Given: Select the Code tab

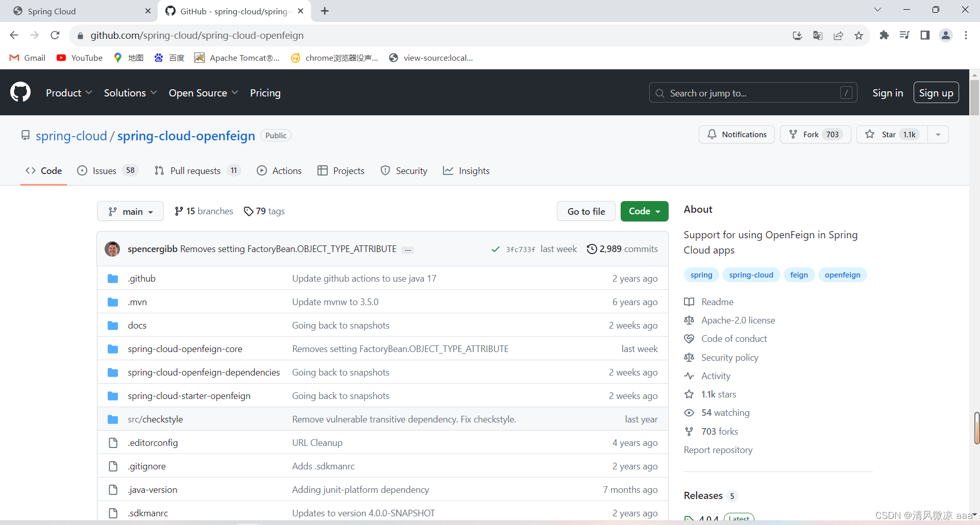Looking at the screenshot, I should click(x=44, y=171).
